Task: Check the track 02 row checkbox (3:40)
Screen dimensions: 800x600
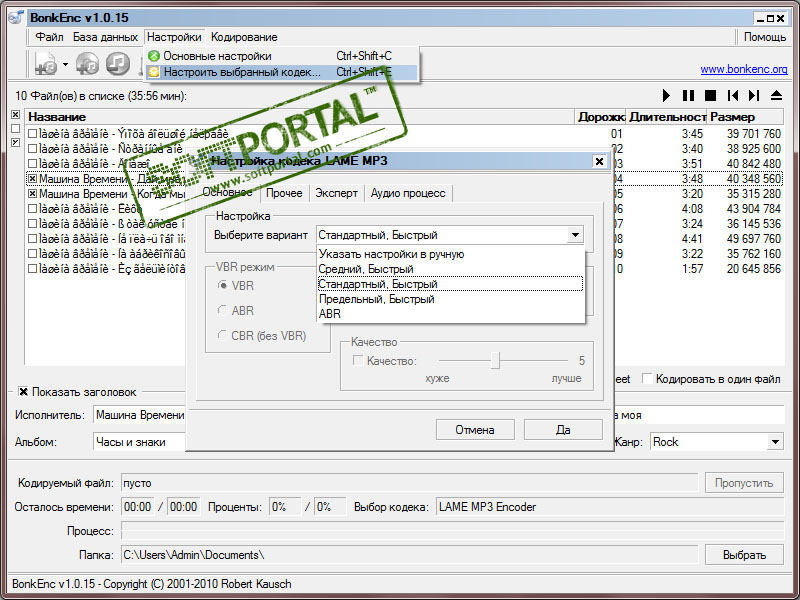Action: (33, 149)
